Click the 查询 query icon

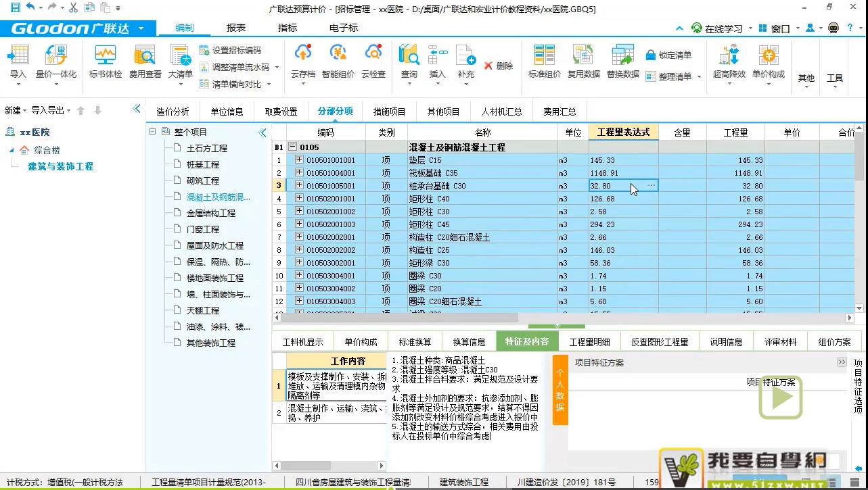[x=409, y=54]
